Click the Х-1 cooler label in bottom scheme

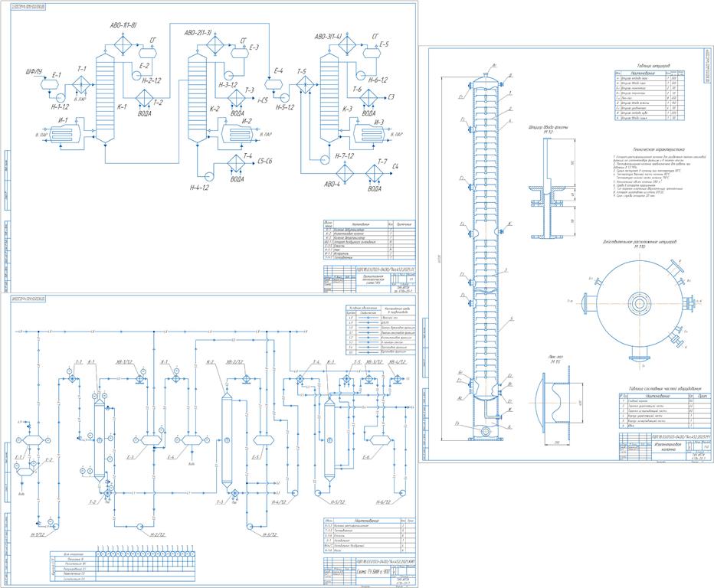165,362
